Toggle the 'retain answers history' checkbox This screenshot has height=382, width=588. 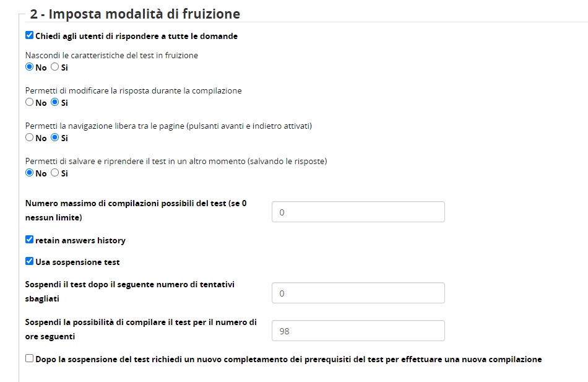29,240
